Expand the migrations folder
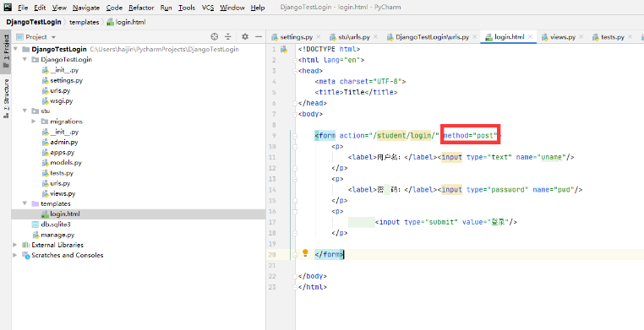The height and width of the screenshot is (330, 644). 34,122
